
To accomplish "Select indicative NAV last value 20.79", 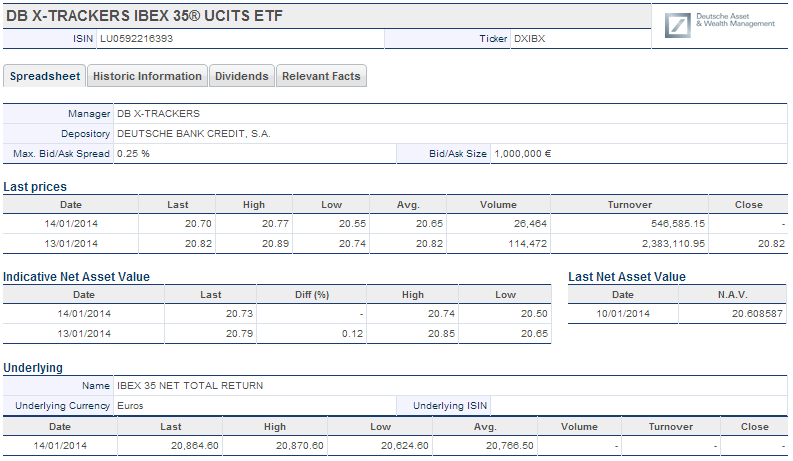I will tap(239, 334).
